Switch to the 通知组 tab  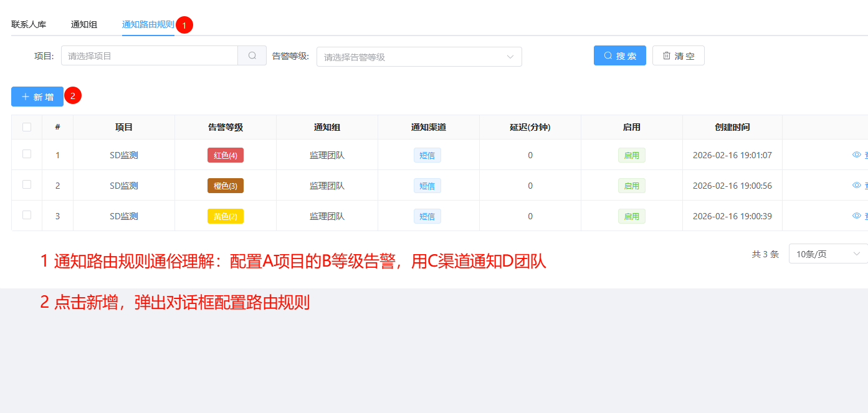pyautogui.click(x=84, y=25)
